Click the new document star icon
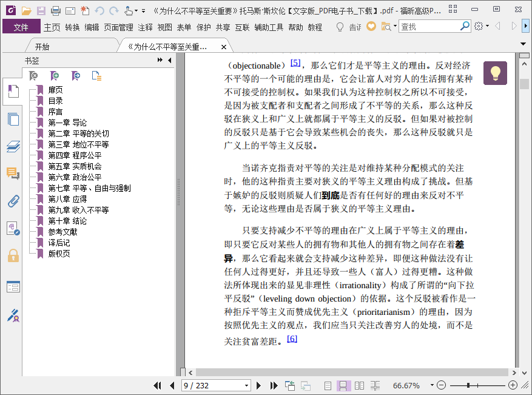The image size is (532, 395). [85, 11]
